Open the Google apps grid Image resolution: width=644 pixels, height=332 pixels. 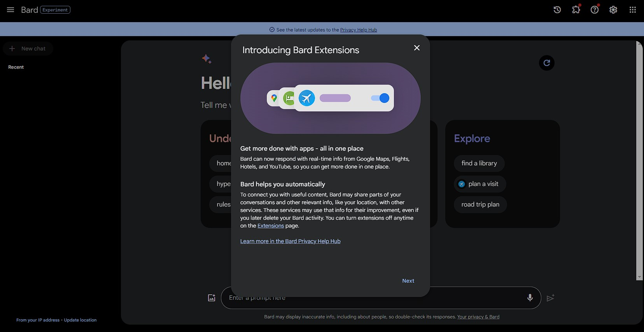[633, 10]
